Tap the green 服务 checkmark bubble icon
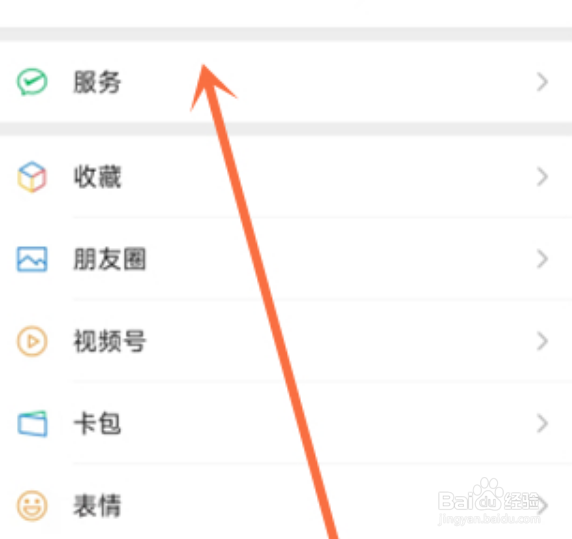572x539 pixels. 32,82
